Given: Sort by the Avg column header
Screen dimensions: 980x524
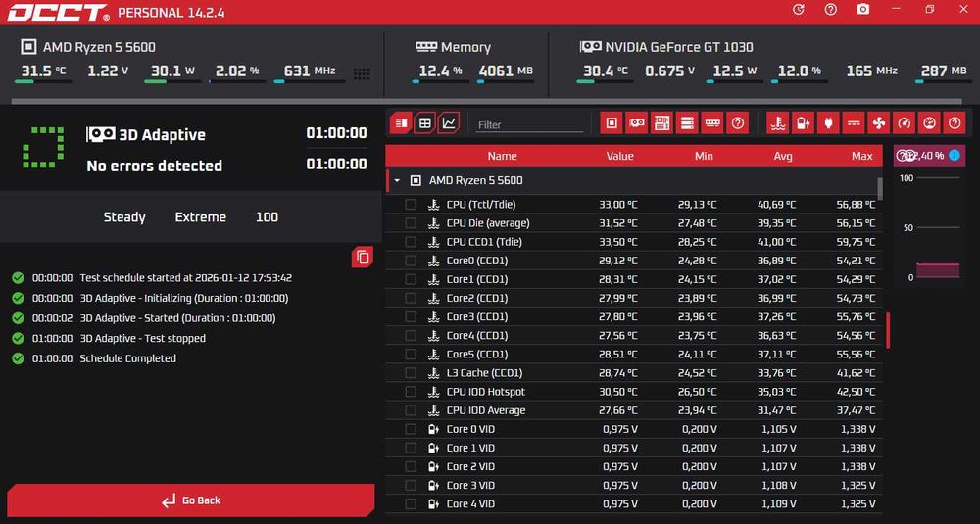Looking at the screenshot, I should (x=783, y=156).
